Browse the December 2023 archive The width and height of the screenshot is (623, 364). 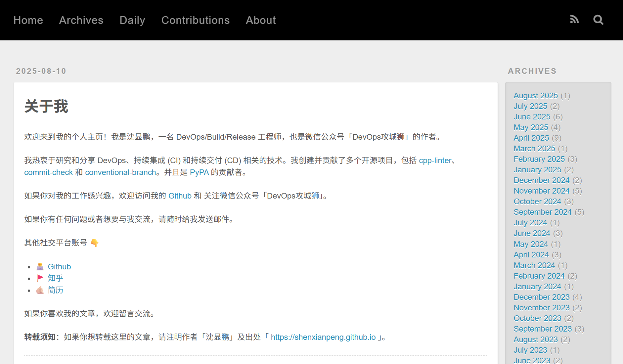tap(541, 297)
